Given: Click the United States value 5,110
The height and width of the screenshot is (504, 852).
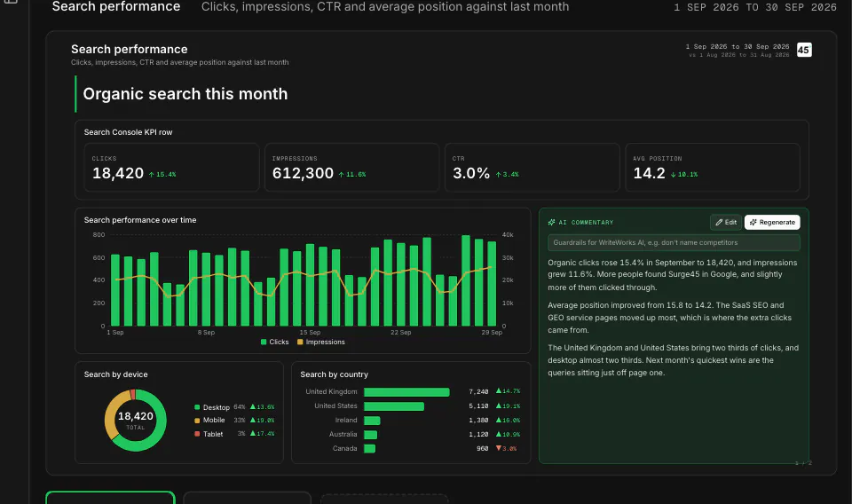Looking at the screenshot, I should (478, 406).
